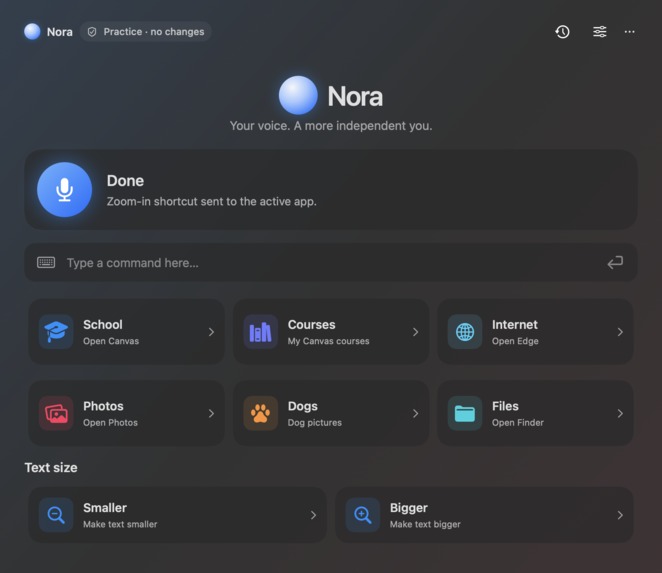The height and width of the screenshot is (573, 662).
Task: Click the tagline 'Your voice. A more independent you.'
Action: click(x=331, y=126)
